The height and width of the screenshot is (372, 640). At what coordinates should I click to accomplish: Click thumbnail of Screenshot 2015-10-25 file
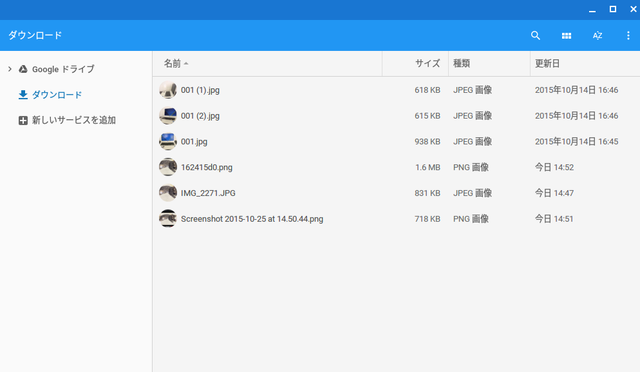click(168, 218)
